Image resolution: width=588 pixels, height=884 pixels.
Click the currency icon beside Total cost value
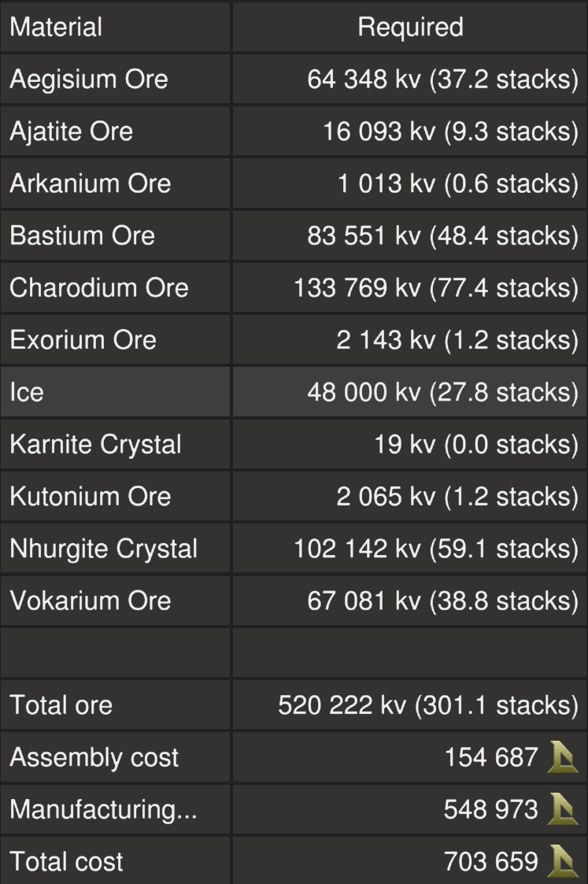pyautogui.click(x=564, y=862)
